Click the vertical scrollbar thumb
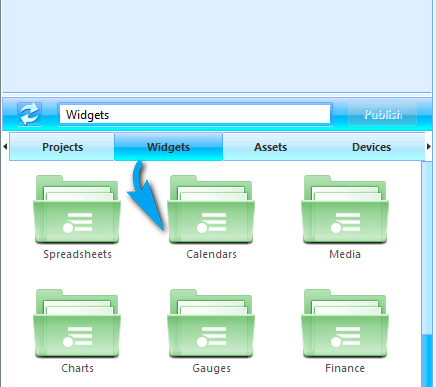The height and width of the screenshot is (387, 436). coord(427,360)
